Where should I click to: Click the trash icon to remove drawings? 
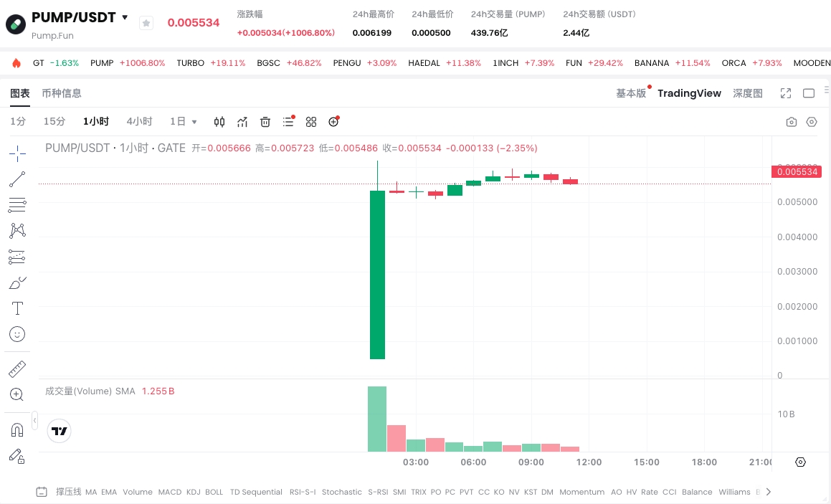pos(265,122)
